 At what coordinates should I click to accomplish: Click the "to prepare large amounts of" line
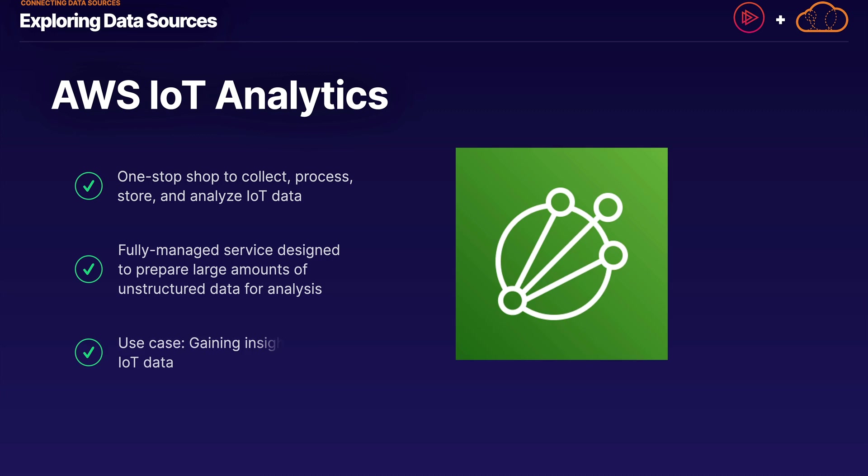pos(212,269)
